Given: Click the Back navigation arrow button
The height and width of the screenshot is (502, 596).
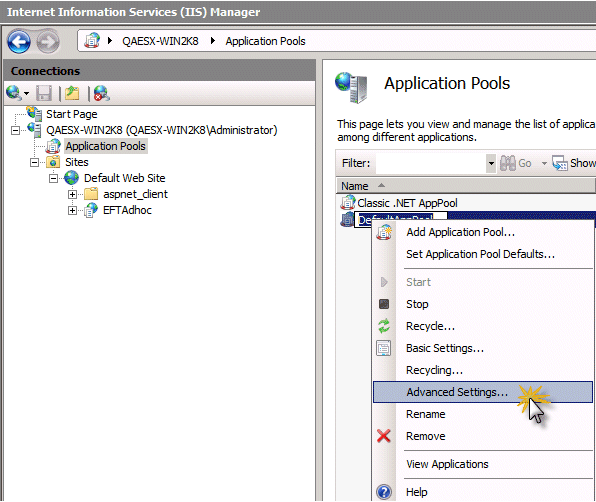Looking at the screenshot, I should (x=19, y=41).
